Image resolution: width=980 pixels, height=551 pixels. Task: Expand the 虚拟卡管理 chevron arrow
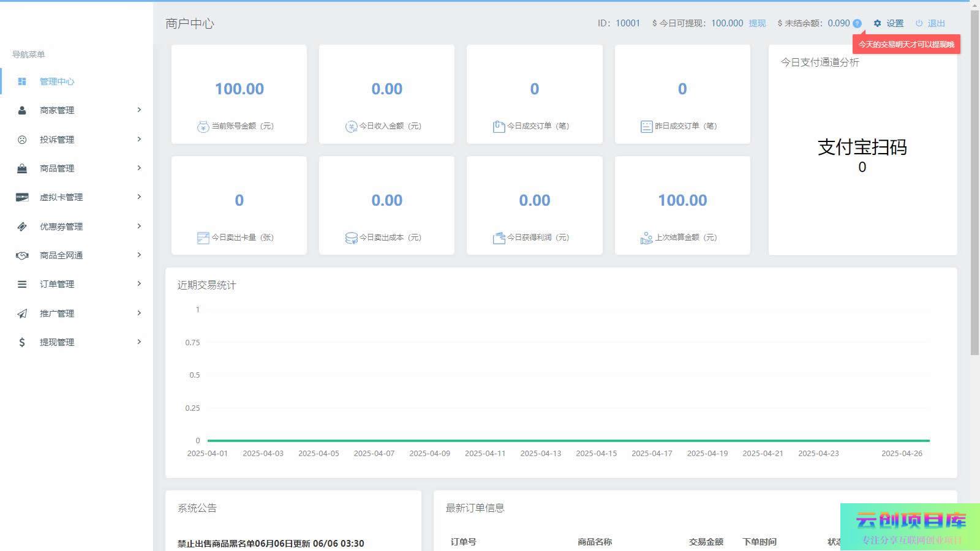click(139, 197)
